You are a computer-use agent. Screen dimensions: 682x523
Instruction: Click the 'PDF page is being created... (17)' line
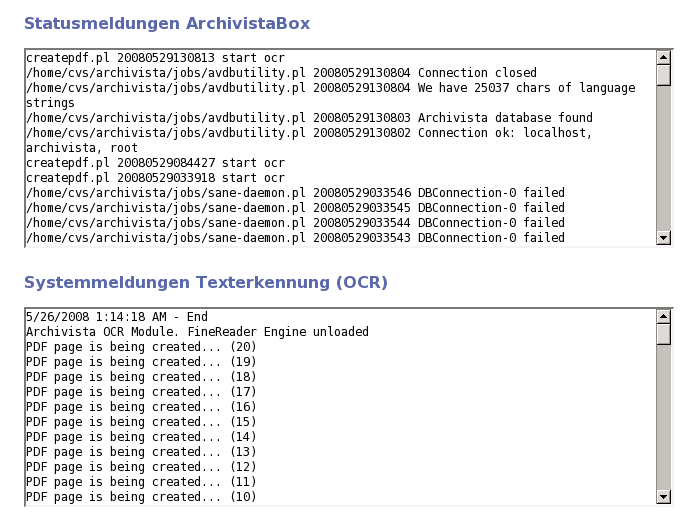(141, 392)
